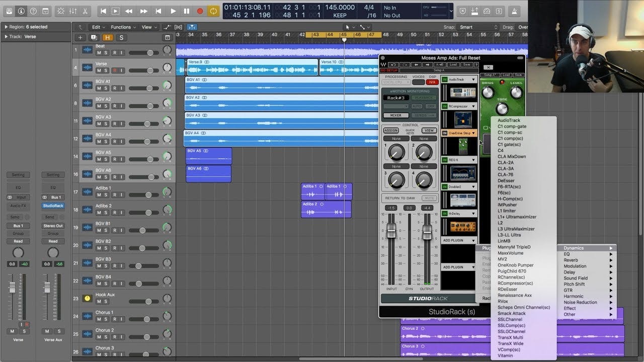Click the blue StudioRack insert slot in inspector

[x=53, y=206]
